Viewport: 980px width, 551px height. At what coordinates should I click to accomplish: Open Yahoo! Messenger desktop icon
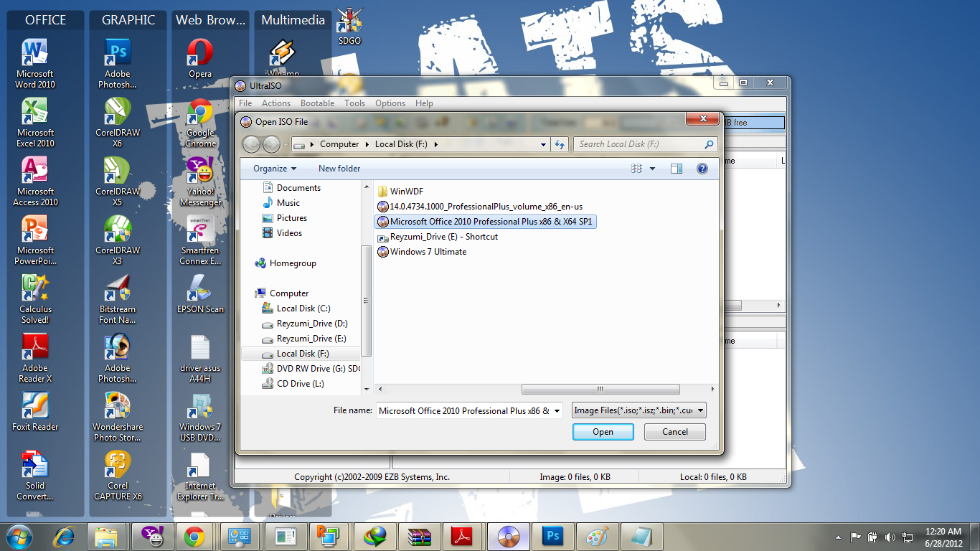[x=200, y=181]
